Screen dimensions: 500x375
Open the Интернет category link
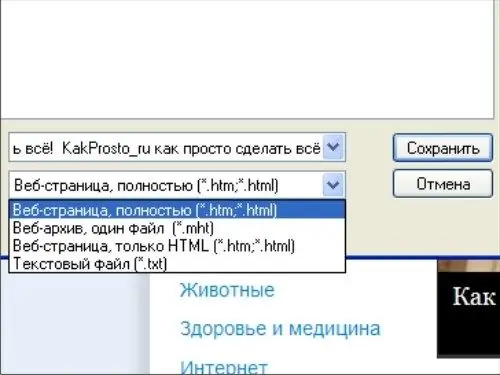pos(224,367)
